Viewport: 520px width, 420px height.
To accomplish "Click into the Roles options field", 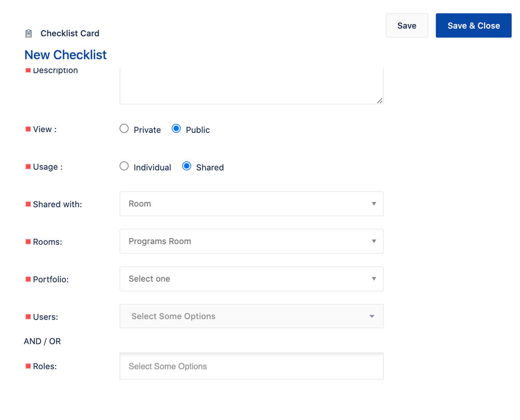I will tap(251, 366).
